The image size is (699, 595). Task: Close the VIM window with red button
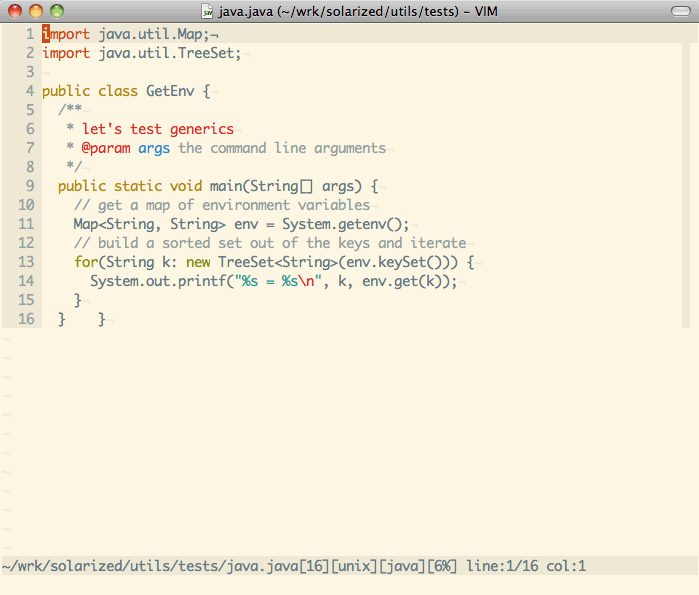(14, 11)
